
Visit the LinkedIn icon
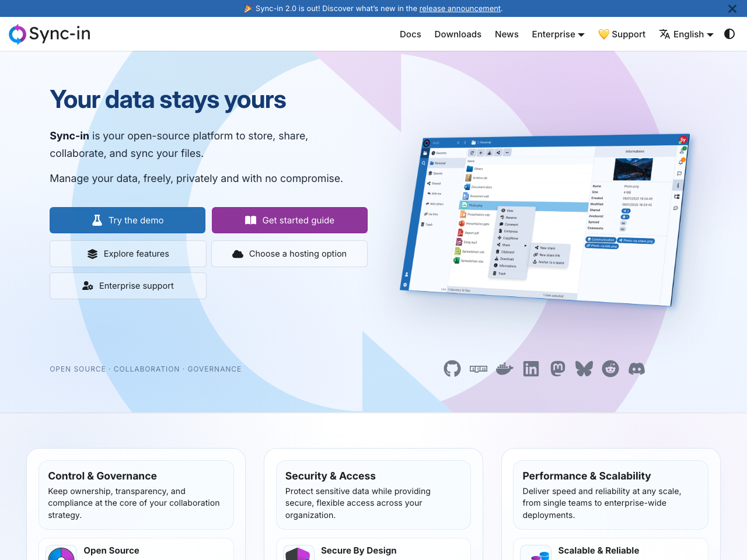pyautogui.click(x=531, y=369)
